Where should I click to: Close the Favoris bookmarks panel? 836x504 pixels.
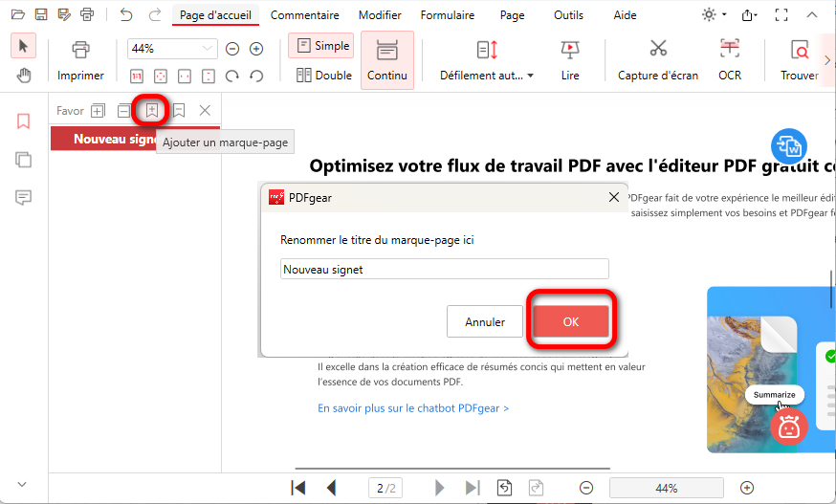pyautogui.click(x=205, y=110)
